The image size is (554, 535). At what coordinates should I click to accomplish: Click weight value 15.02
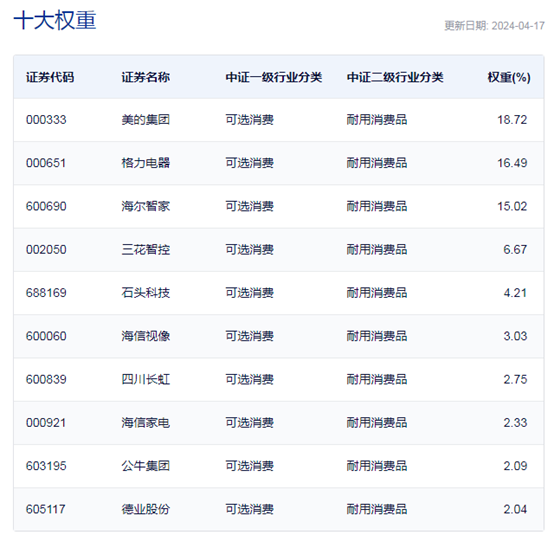click(512, 206)
